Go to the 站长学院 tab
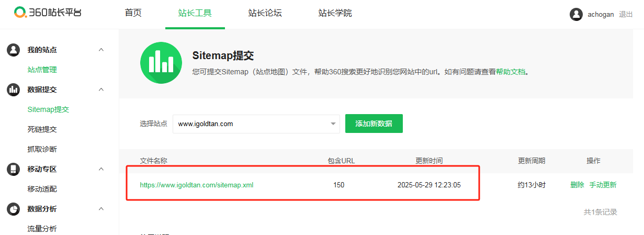This screenshot has height=235, width=644. pos(335,13)
